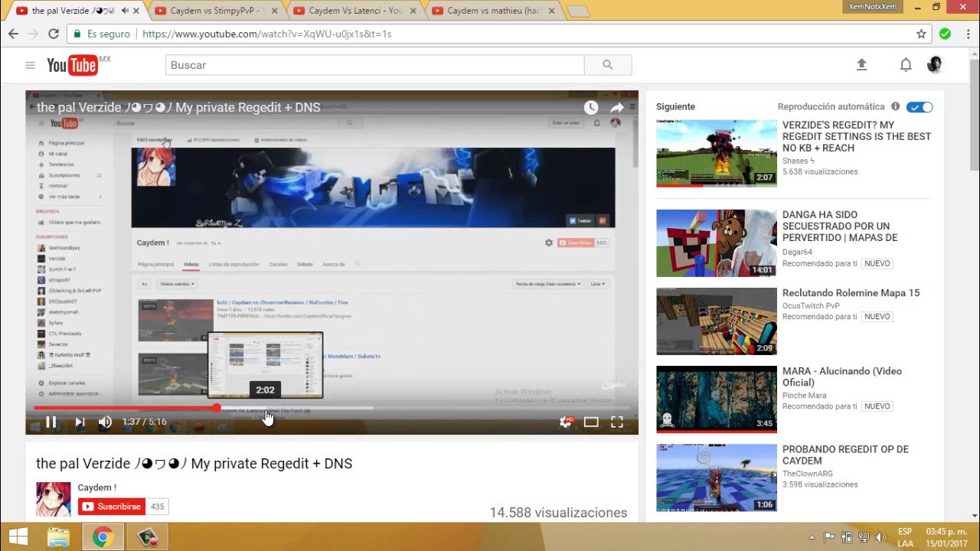Reload the current page
The image size is (980, 551).
(53, 34)
